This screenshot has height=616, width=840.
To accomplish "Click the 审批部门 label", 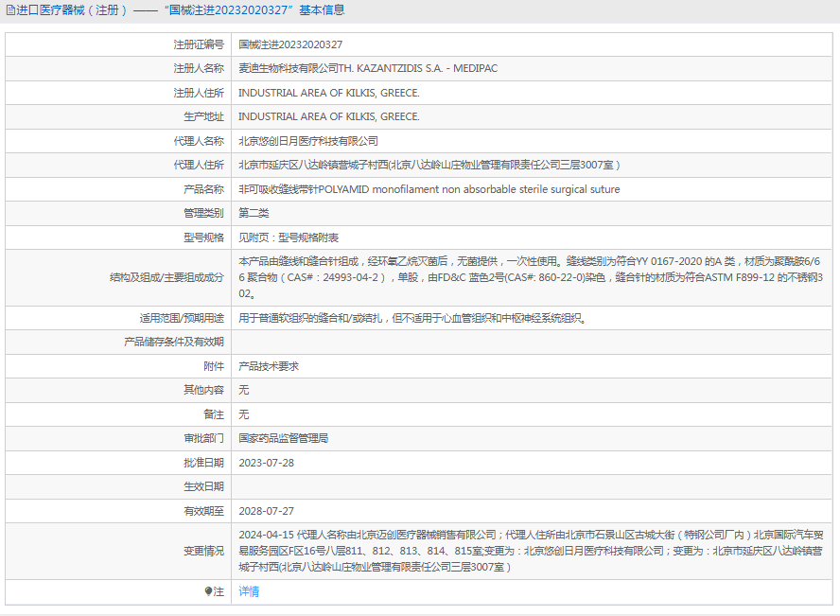I will [203, 438].
